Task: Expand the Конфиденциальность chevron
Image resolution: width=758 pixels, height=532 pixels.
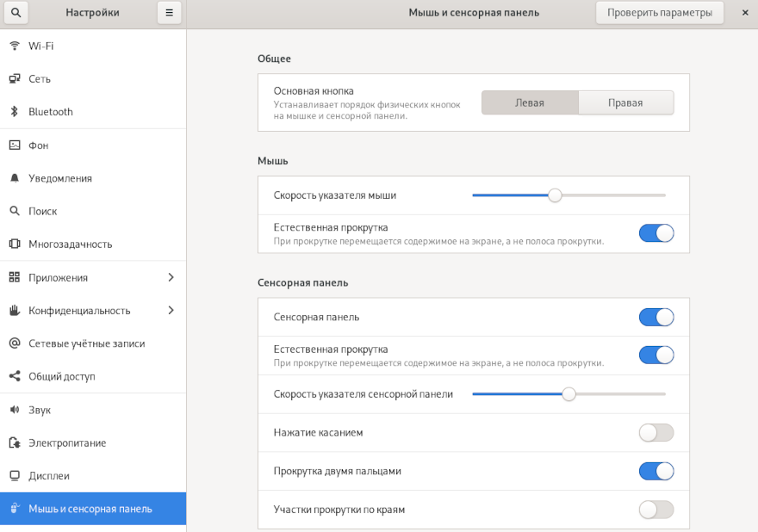Action: pyautogui.click(x=171, y=310)
